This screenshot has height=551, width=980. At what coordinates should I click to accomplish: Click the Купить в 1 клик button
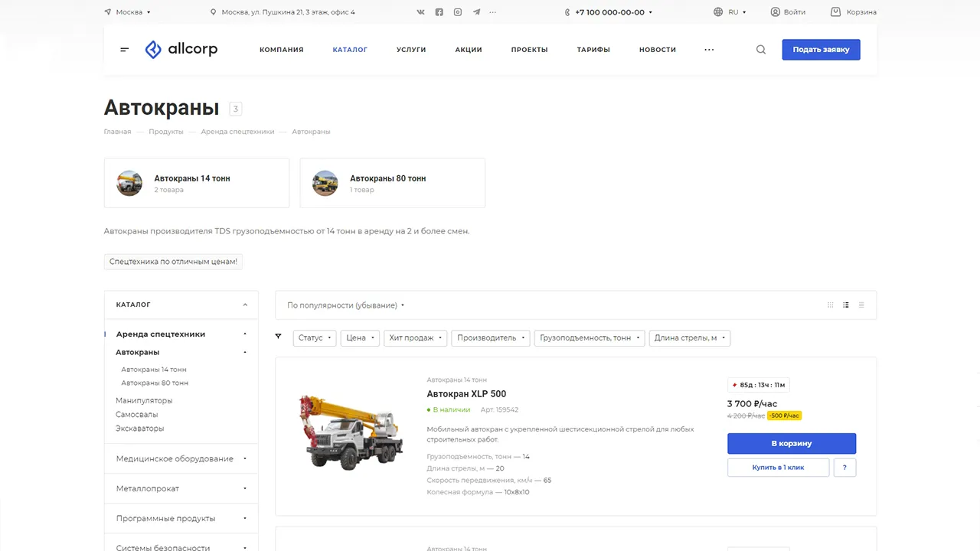(778, 468)
